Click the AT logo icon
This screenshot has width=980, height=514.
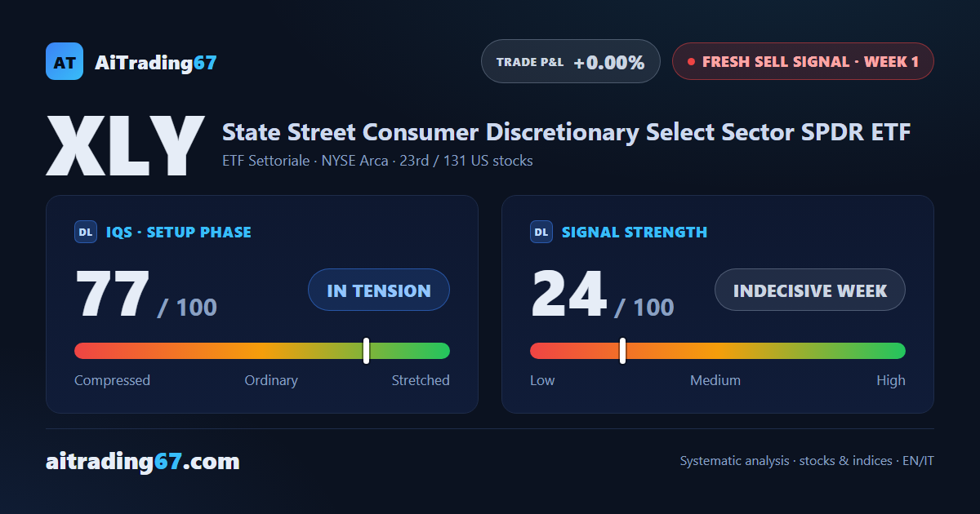(x=65, y=61)
